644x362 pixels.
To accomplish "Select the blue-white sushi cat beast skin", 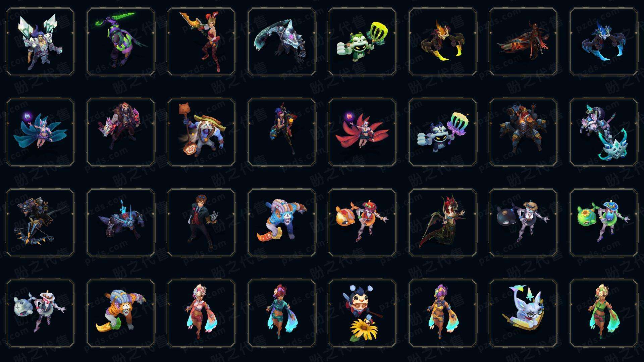I will tap(282, 223).
